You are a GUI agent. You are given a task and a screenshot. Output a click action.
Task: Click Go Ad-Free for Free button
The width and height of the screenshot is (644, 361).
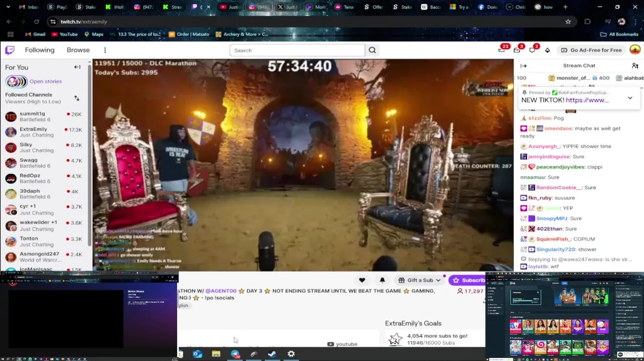pyautogui.click(x=591, y=50)
